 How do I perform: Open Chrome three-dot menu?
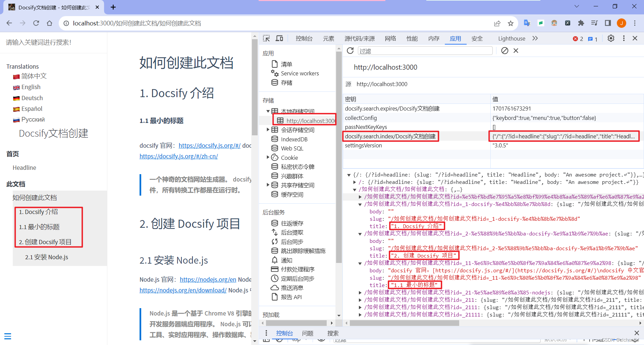click(x=635, y=23)
